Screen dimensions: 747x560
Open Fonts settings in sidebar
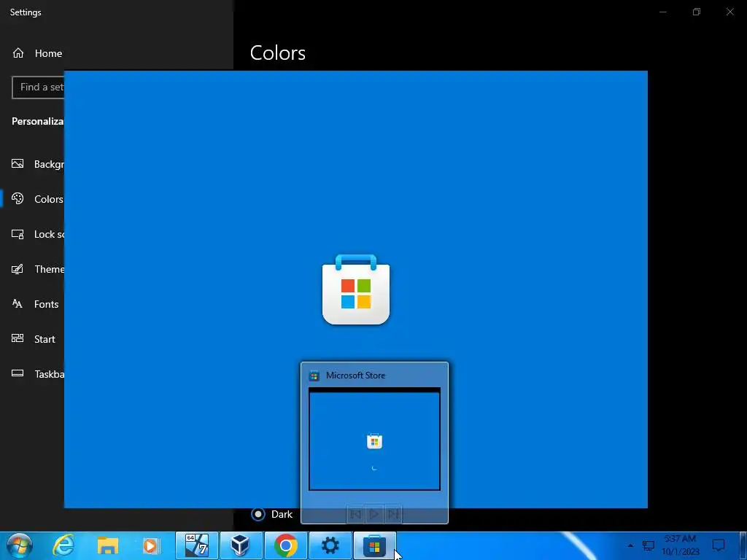35,304
